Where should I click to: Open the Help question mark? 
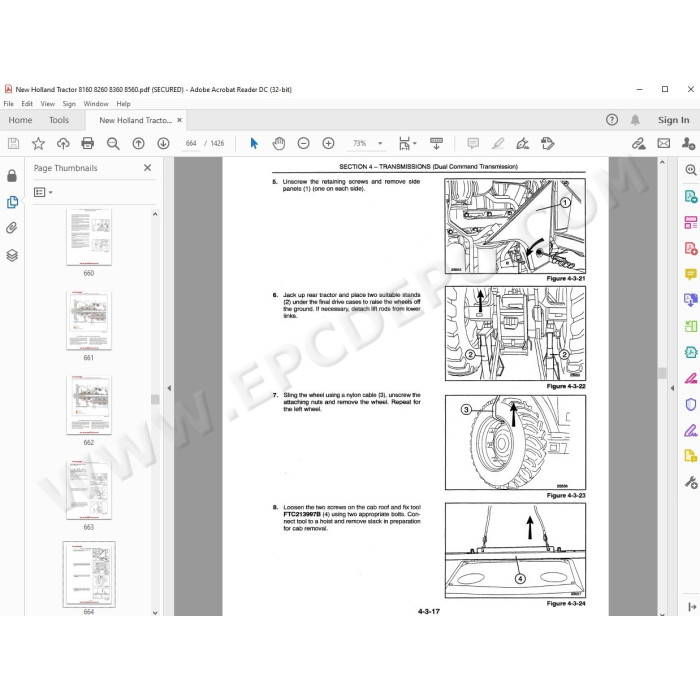(x=612, y=120)
